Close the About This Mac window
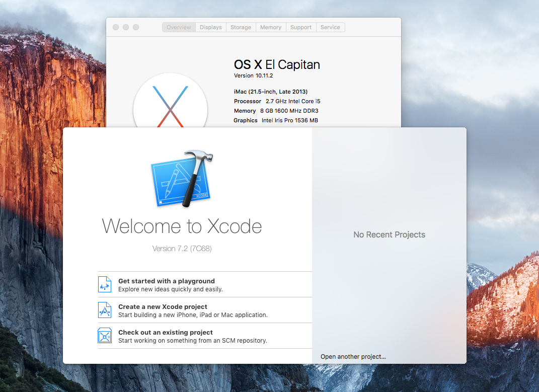Image resolution: width=539 pixels, height=392 pixels. click(x=116, y=27)
